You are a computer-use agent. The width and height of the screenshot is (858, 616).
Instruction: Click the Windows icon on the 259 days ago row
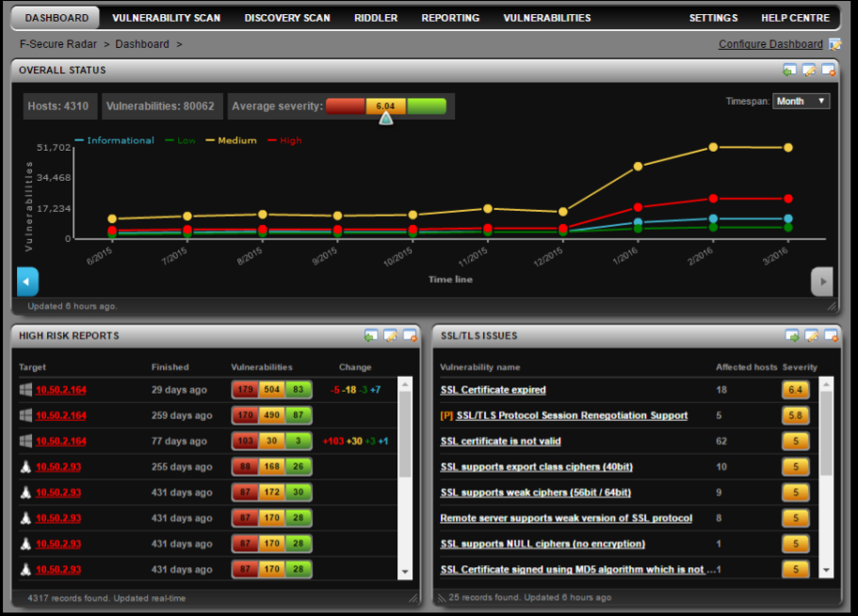click(x=25, y=415)
